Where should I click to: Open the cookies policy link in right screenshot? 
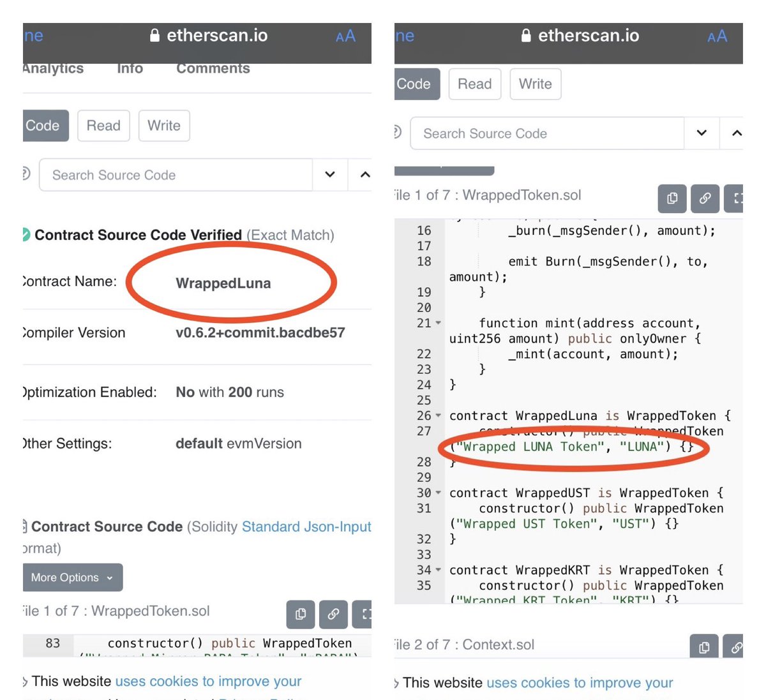coord(580,683)
